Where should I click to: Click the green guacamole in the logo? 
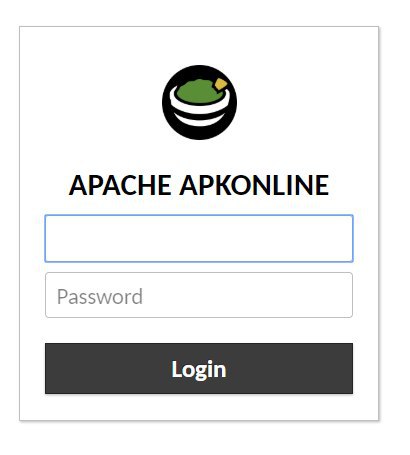(x=198, y=92)
